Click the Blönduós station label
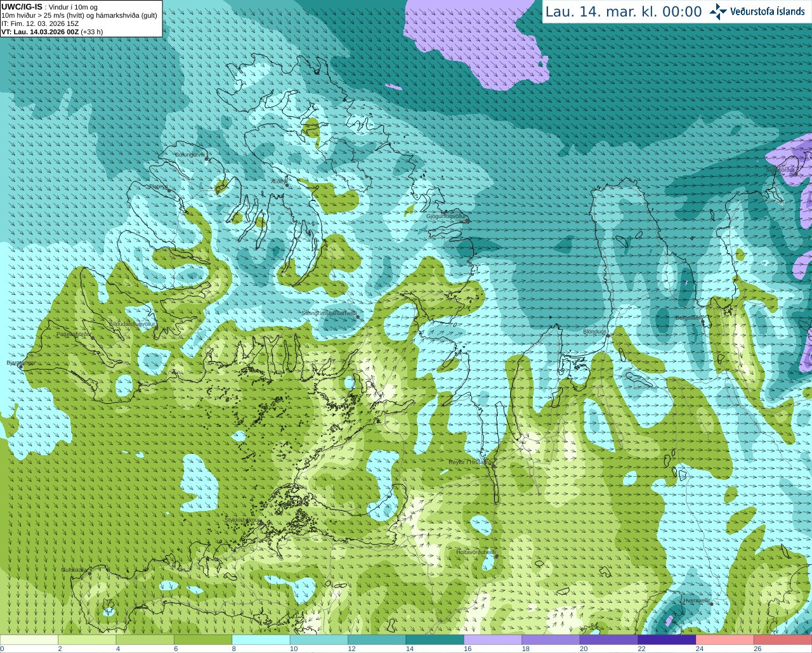The image size is (812, 653). (x=595, y=332)
